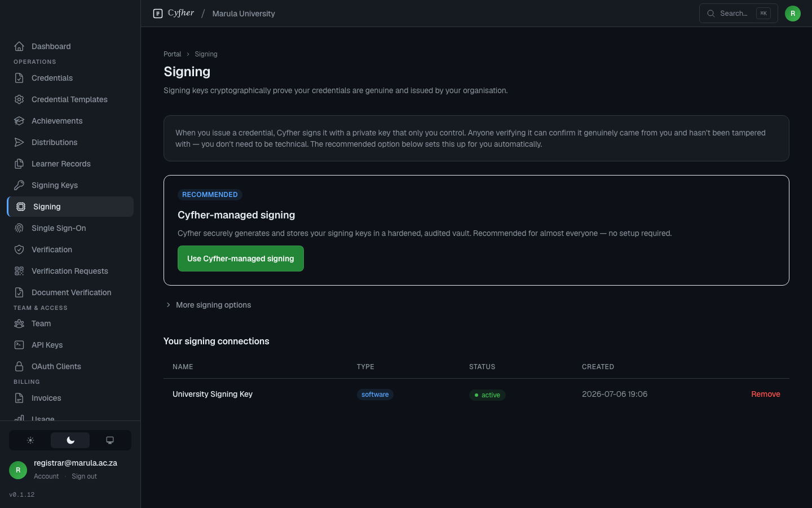
Task: Click the Invoices document icon
Action: 19,398
